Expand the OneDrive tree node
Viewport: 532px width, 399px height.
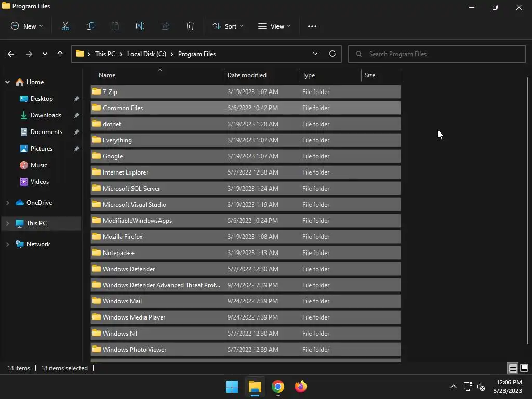(7, 203)
